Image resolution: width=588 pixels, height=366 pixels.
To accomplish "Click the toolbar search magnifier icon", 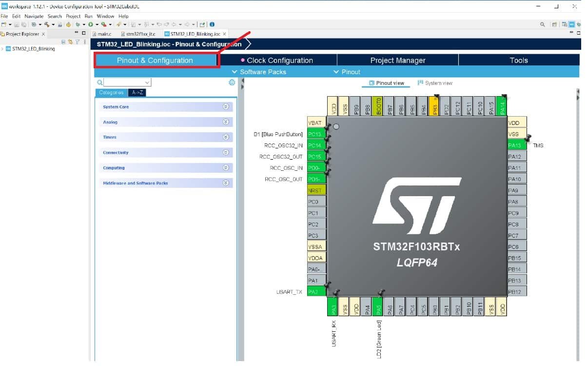I will point(543,24).
